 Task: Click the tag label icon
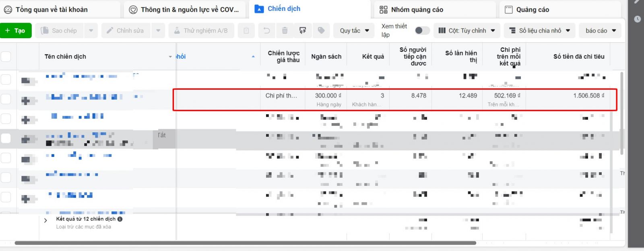321,31
